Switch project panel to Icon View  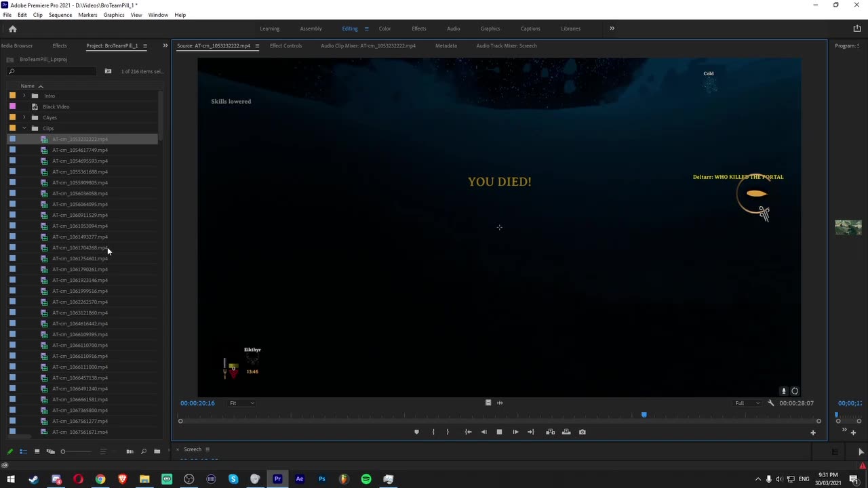pyautogui.click(x=37, y=451)
